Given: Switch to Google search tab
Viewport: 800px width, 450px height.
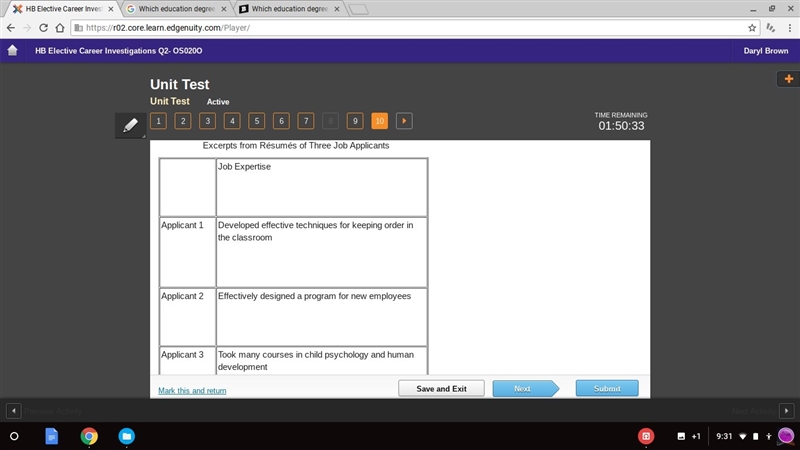Looking at the screenshot, I should (x=177, y=9).
